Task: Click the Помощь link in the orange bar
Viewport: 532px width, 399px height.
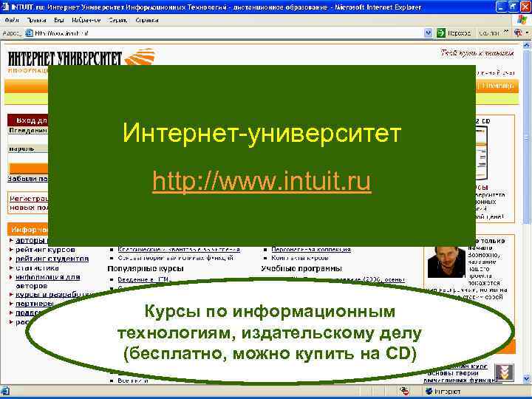Action: click(498, 86)
